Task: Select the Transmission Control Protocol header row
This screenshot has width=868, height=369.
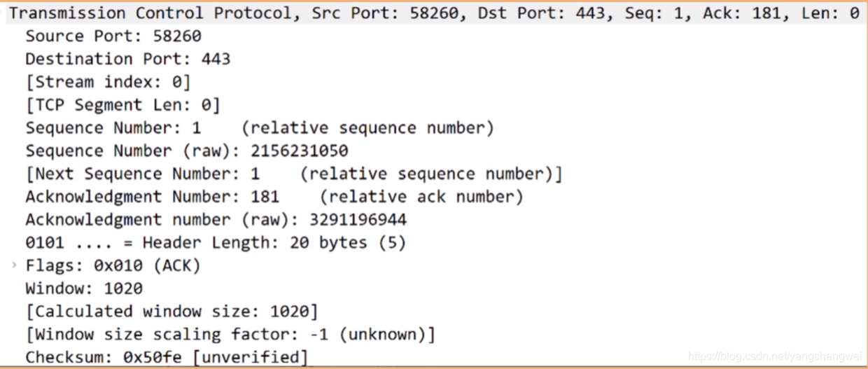Action: (x=434, y=13)
